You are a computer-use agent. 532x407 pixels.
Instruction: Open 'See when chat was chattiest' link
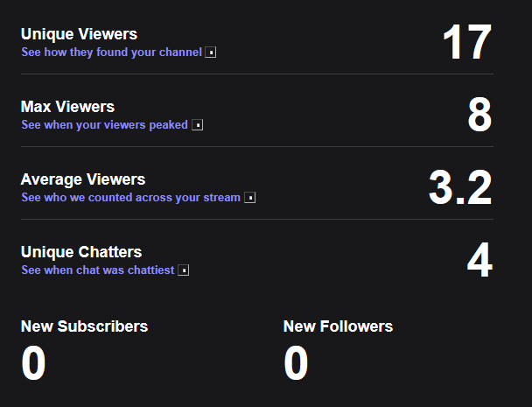click(x=98, y=270)
